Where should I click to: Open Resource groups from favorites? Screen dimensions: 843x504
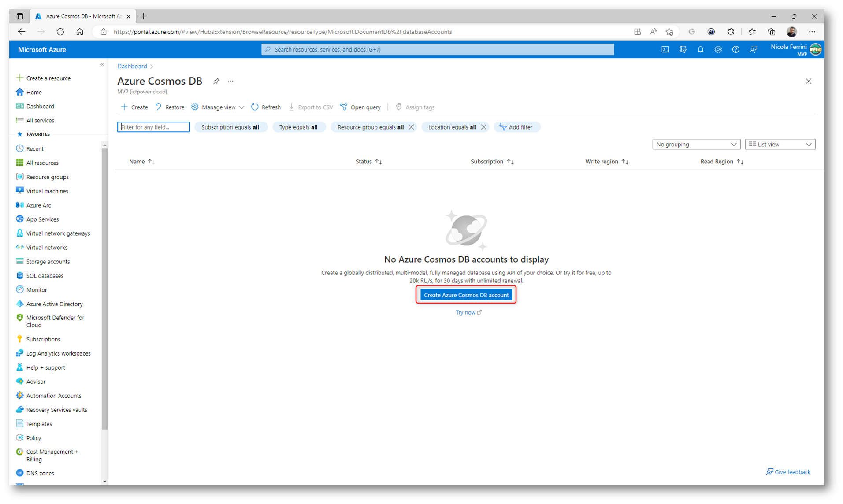tap(42, 177)
